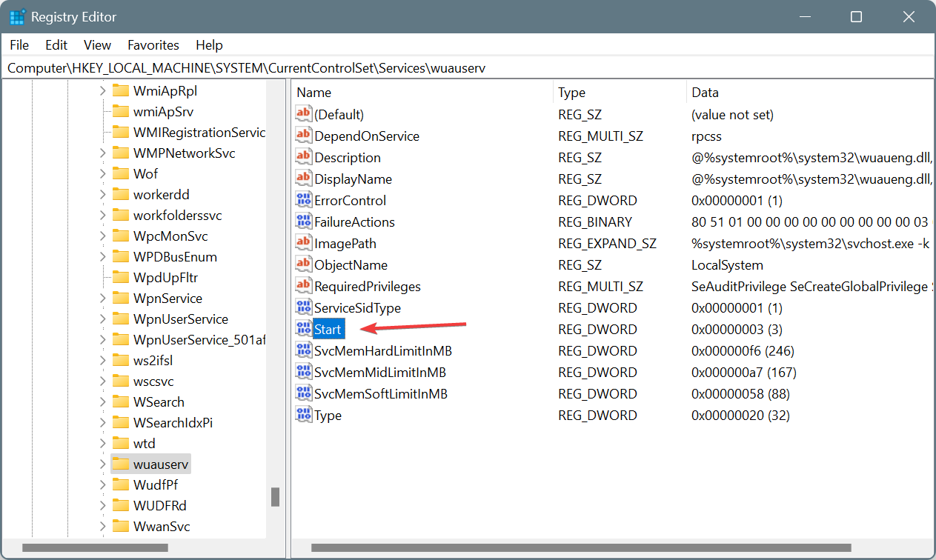This screenshot has height=560, width=936.
Task: Click the ErrorControl DWORD icon
Action: click(303, 200)
